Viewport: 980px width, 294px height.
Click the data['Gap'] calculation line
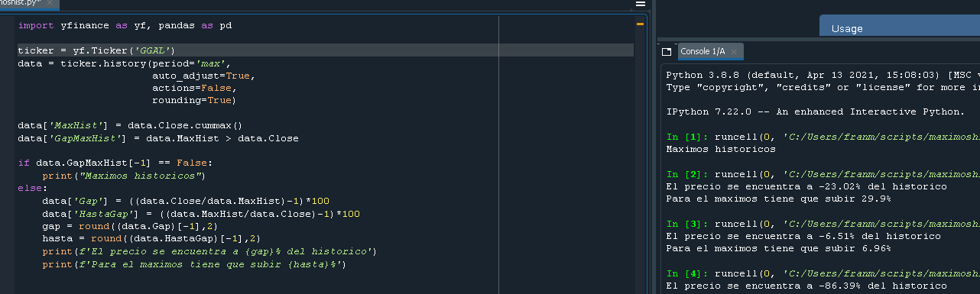click(186, 201)
